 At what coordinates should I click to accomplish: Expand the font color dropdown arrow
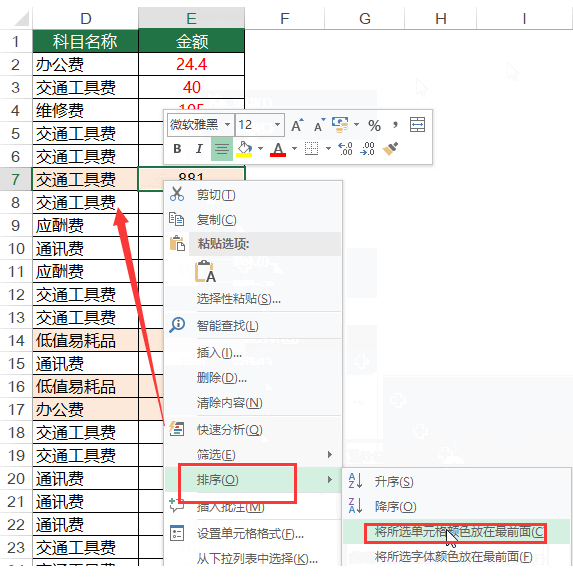[294, 149]
